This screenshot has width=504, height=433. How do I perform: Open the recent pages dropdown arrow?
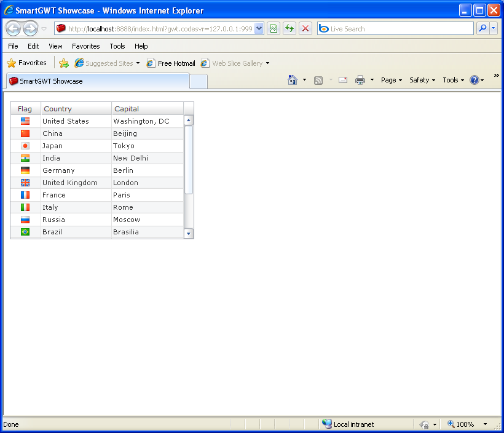pyautogui.click(x=44, y=29)
